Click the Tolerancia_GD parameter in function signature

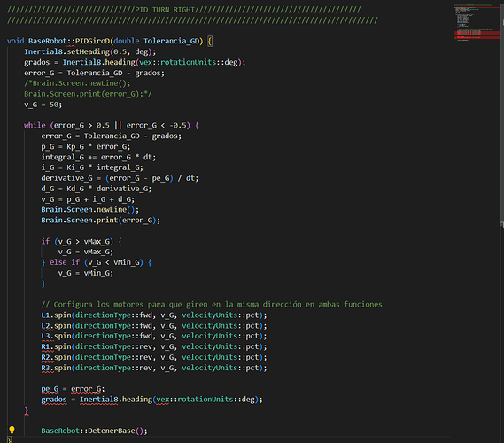[x=171, y=41]
